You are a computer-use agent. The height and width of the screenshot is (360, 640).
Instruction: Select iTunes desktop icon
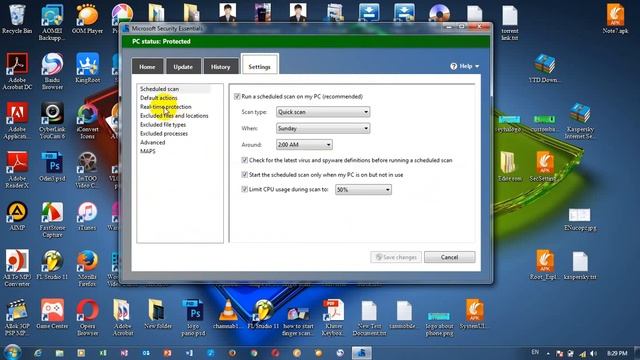(87, 216)
